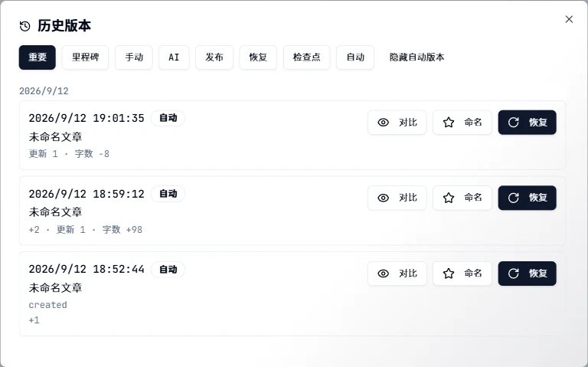588x367 pixels.
Task: Click the eye icon for the 19:01:35 version
Action: pyautogui.click(x=383, y=123)
